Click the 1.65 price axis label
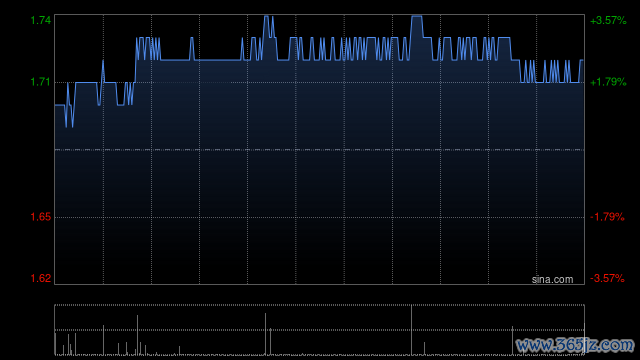640x360 pixels. coord(41,217)
